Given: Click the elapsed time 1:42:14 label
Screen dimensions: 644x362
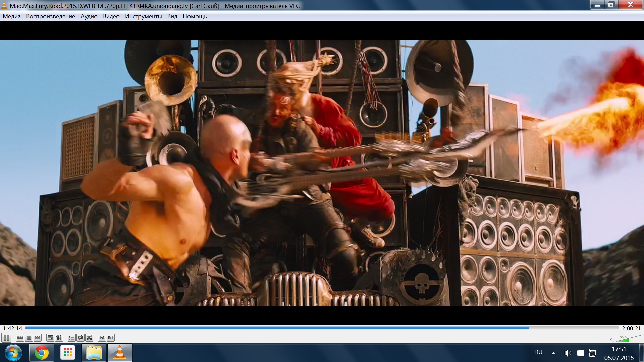Looking at the screenshot, I should coord(12,328).
